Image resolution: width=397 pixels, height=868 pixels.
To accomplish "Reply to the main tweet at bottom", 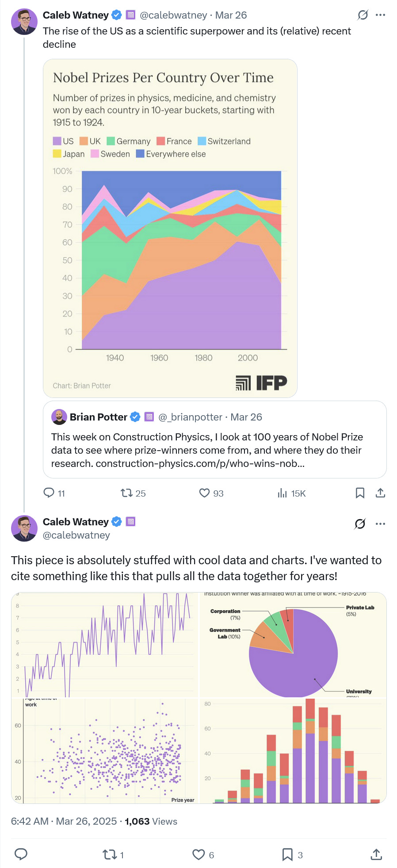I will pos(21,855).
